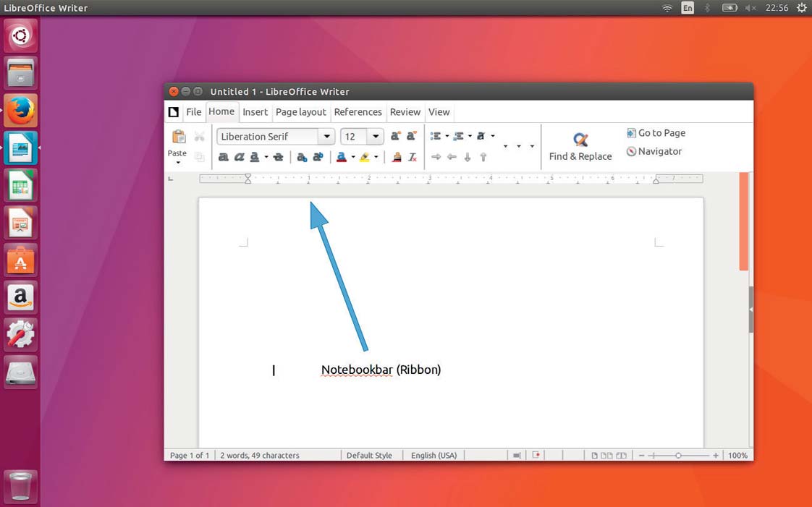The width and height of the screenshot is (812, 507).
Task: Apply superscript formatting
Action: [318, 157]
